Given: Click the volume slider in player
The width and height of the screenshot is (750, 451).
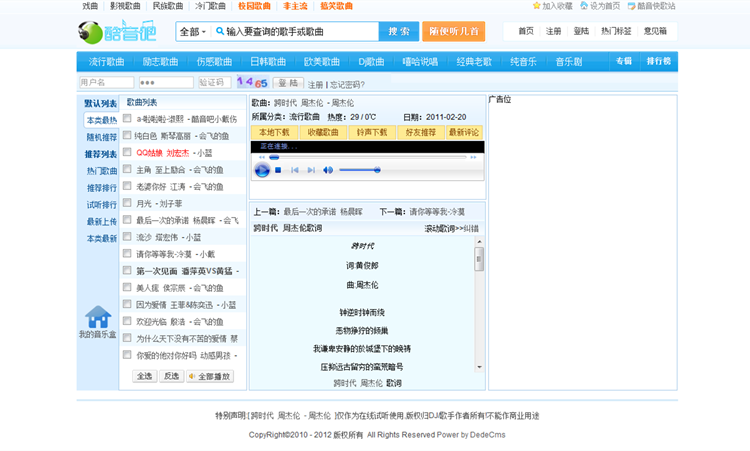Looking at the screenshot, I should tap(360, 170).
